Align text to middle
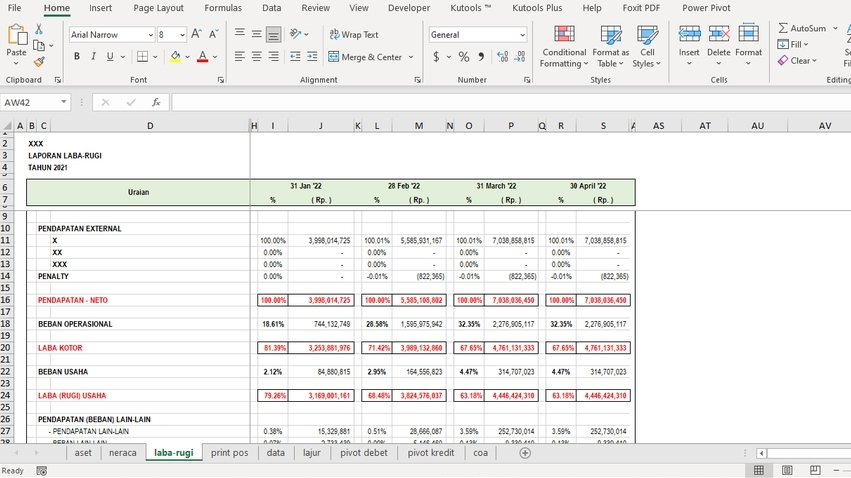This screenshot has width=851, height=478. click(257, 34)
